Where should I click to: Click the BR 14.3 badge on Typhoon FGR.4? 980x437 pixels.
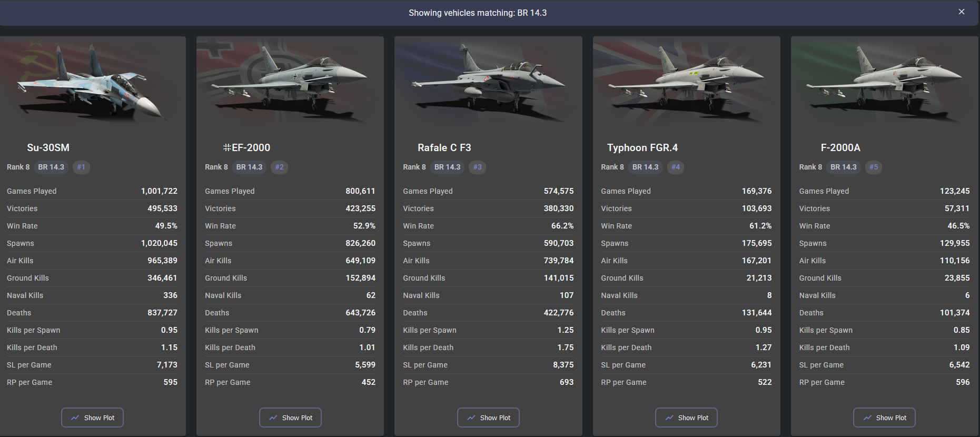(645, 167)
